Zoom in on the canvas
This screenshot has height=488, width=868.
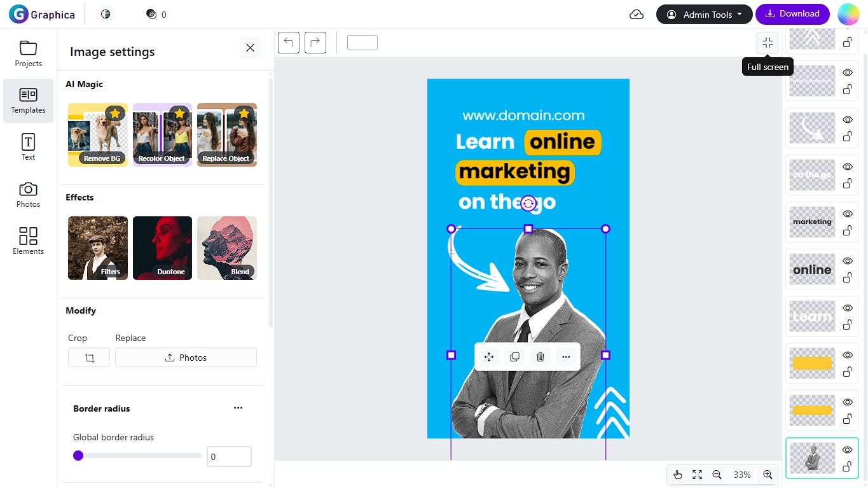(768, 475)
